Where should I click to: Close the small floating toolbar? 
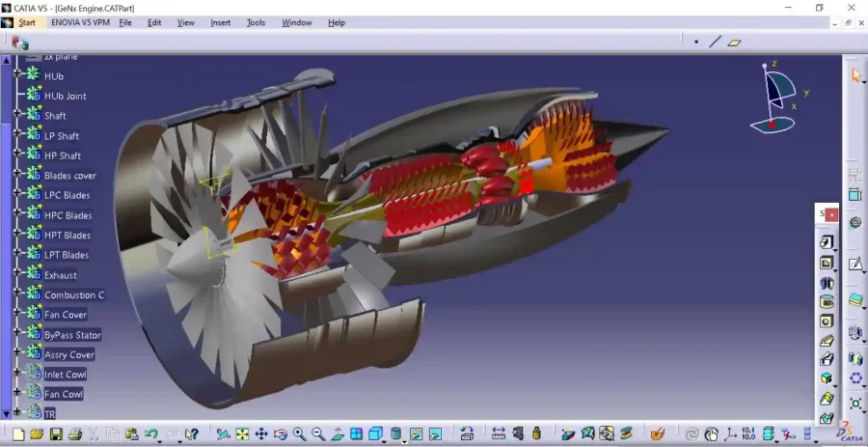pos(832,213)
